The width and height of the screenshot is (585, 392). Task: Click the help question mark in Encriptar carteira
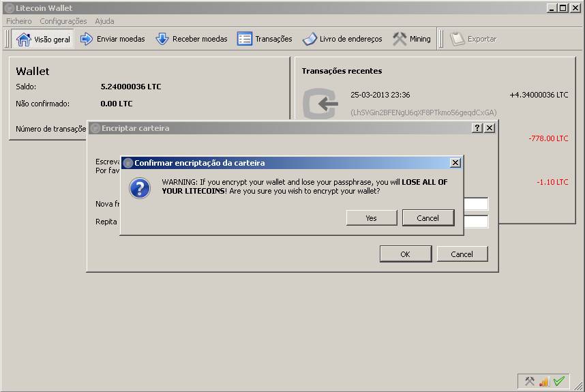point(477,128)
